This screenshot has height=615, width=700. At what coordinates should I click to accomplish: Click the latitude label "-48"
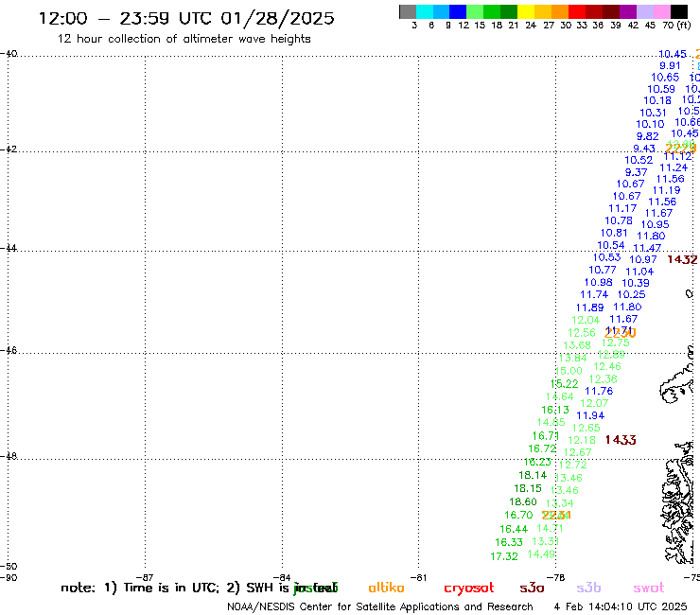click(x=9, y=456)
